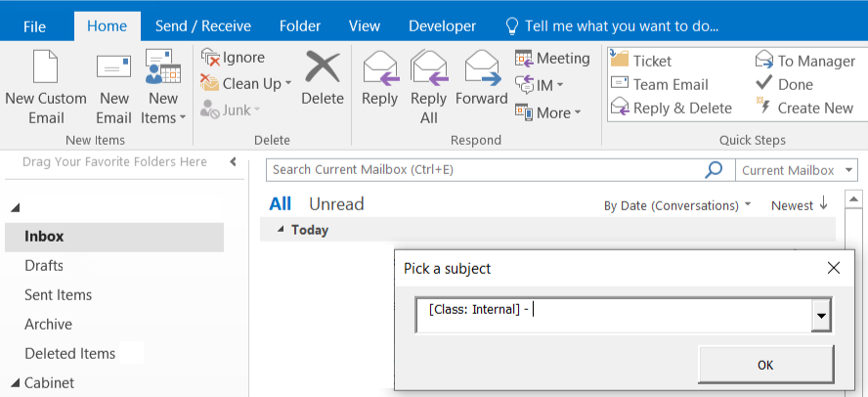Toggle Newest sort order
The image size is (868, 397).
click(800, 205)
